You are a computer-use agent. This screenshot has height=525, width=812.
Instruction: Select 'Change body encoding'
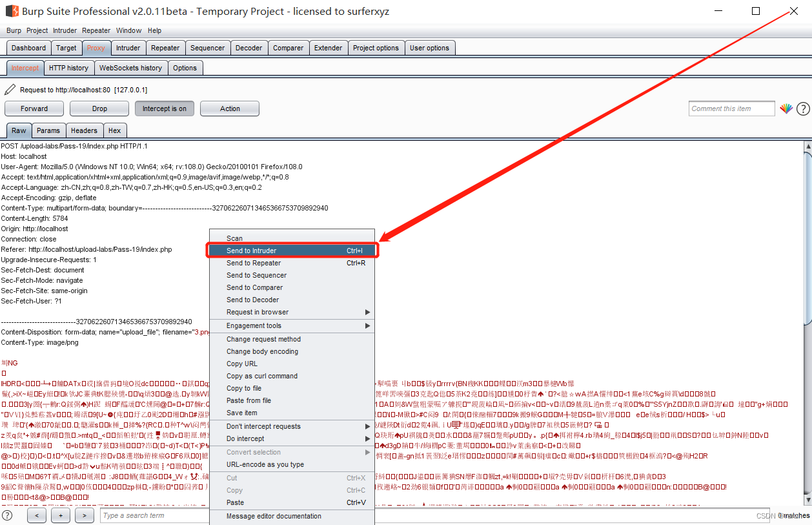click(292, 351)
